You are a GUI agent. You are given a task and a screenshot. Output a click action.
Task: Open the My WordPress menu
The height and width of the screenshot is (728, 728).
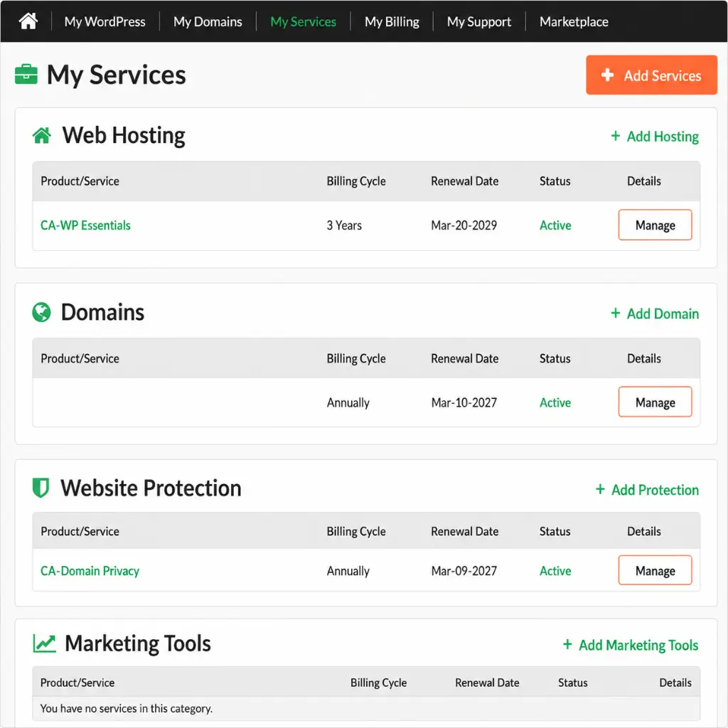(105, 21)
